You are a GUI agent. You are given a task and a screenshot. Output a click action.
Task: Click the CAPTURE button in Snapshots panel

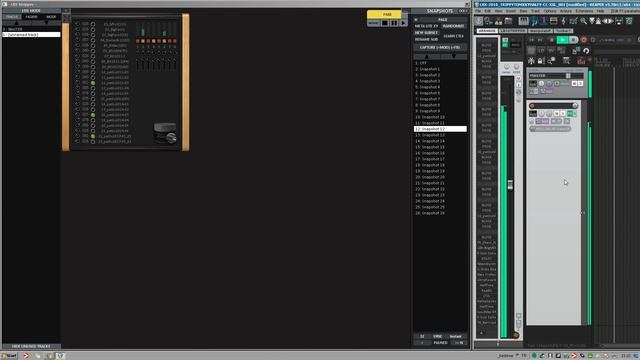(x=440, y=47)
